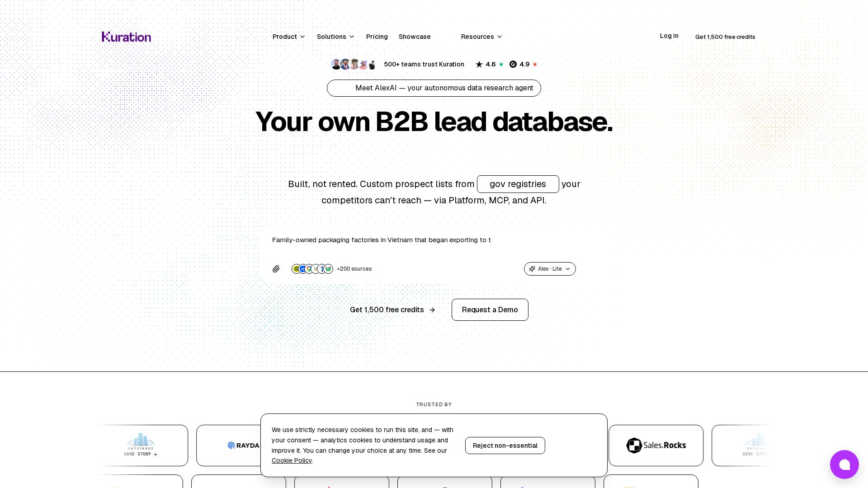Screen dimensions: 868x488
Task: Log in to Kuration
Action: pos(669,36)
